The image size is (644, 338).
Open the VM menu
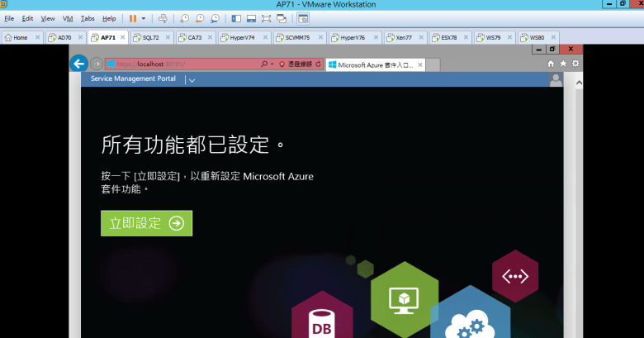68,17
